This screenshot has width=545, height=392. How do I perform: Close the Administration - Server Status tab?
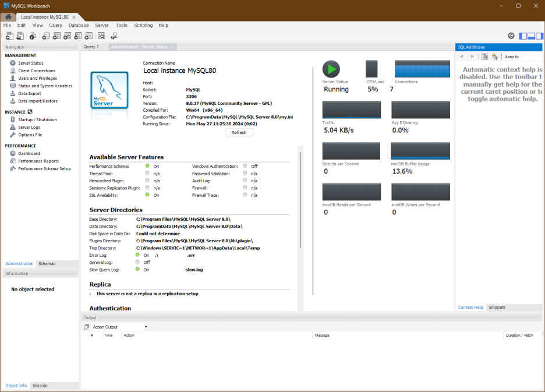tap(173, 47)
